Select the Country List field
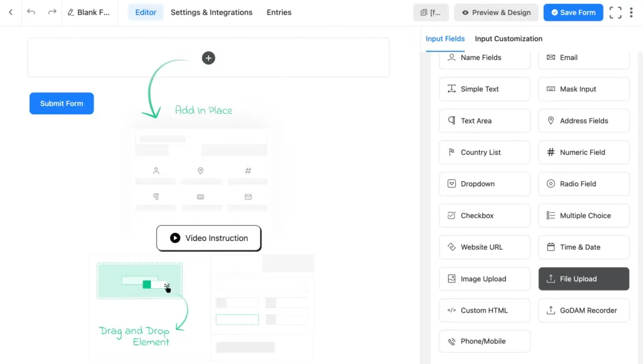Viewport: 643px width, 364px height. (x=484, y=152)
